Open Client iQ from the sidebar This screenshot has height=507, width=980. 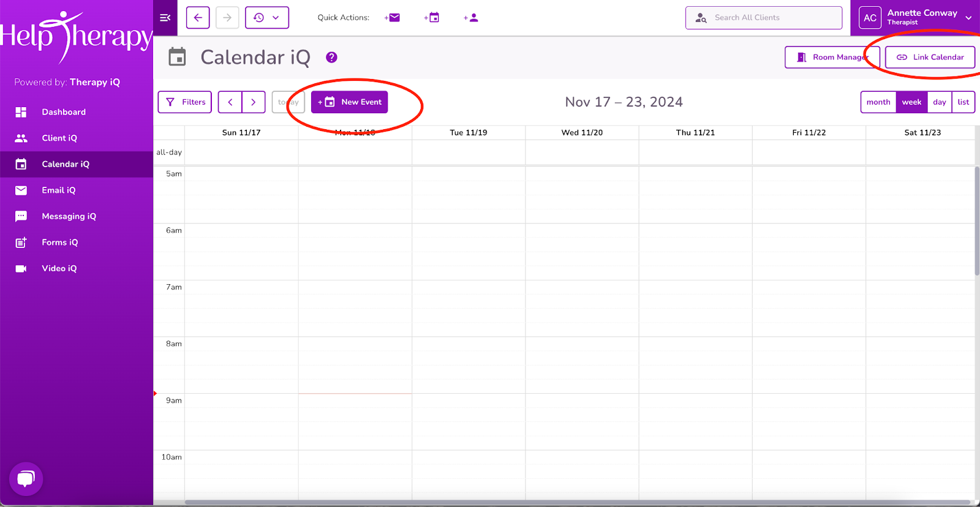(77, 138)
